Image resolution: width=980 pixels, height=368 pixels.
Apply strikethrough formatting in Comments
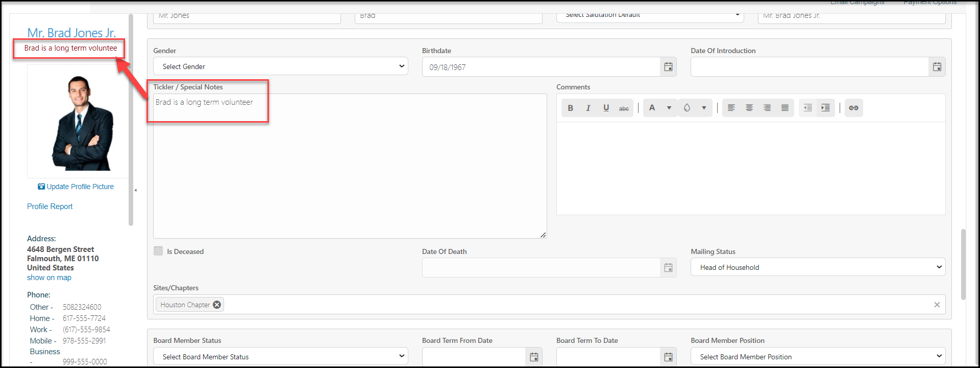pyautogui.click(x=624, y=108)
